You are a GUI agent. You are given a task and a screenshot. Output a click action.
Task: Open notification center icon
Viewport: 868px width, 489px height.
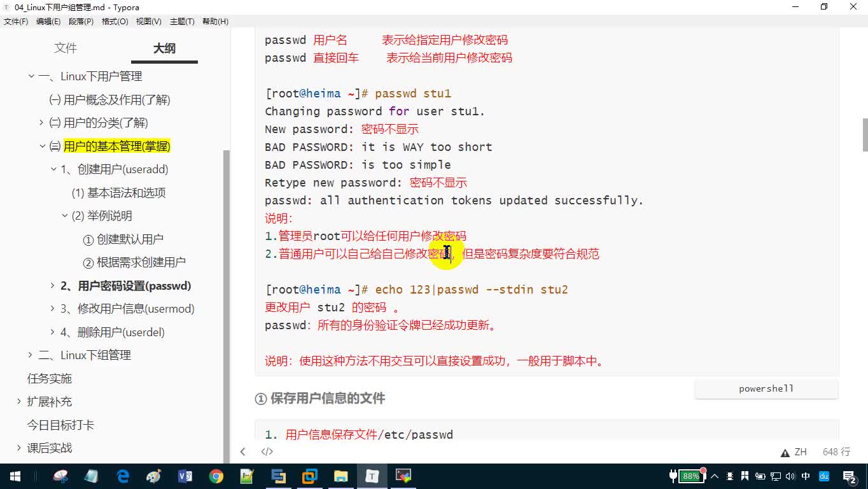(849, 476)
